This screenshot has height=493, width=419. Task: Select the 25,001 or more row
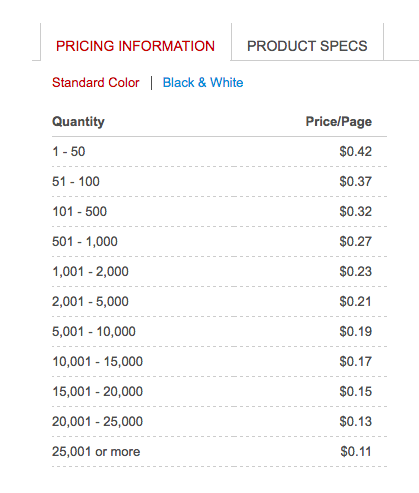pos(219,452)
